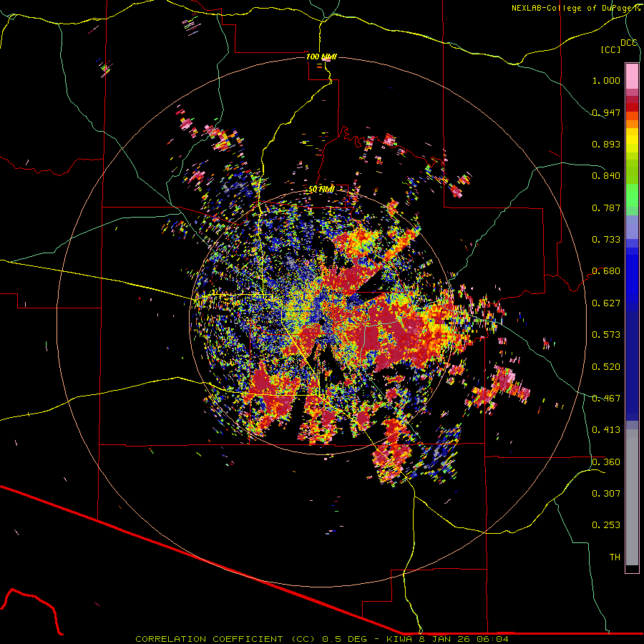Select the 0.467 scale value

click(606, 399)
